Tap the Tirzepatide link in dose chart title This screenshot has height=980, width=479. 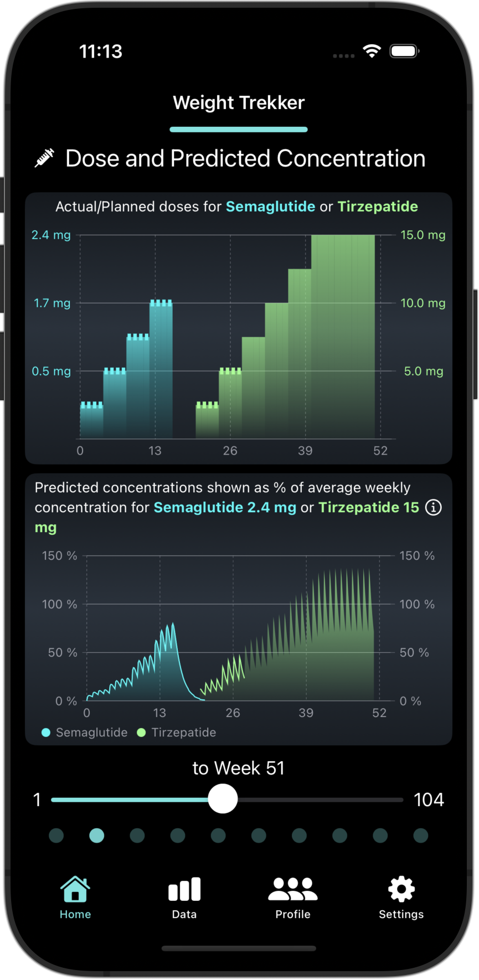point(378,207)
